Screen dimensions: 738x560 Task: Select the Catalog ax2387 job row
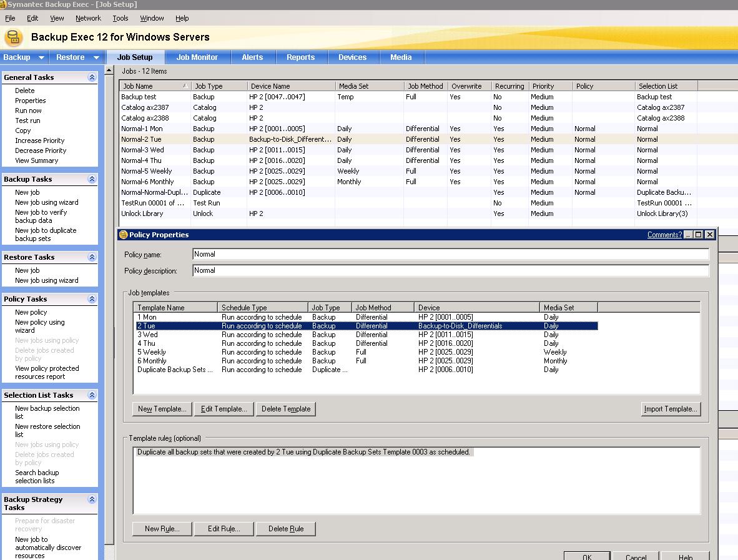[x=408, y=107]
